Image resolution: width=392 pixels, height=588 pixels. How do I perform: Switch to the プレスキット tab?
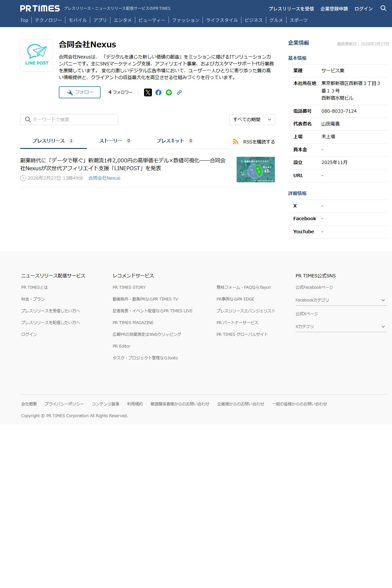[x=175, y=141]
